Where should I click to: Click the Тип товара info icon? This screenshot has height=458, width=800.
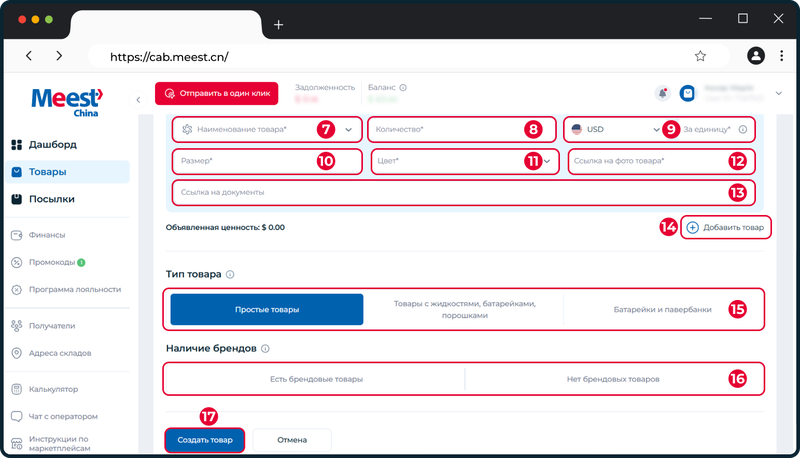click(230, 274)
